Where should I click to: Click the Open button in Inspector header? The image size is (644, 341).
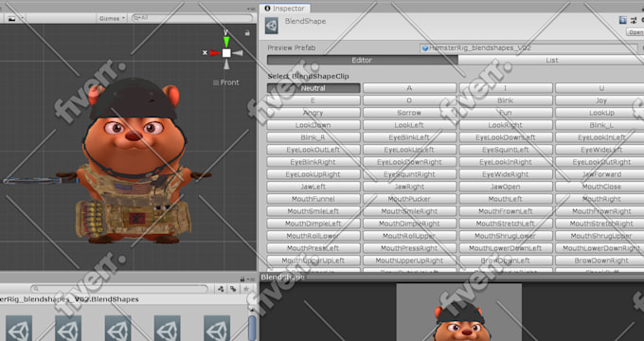[635, 32]
